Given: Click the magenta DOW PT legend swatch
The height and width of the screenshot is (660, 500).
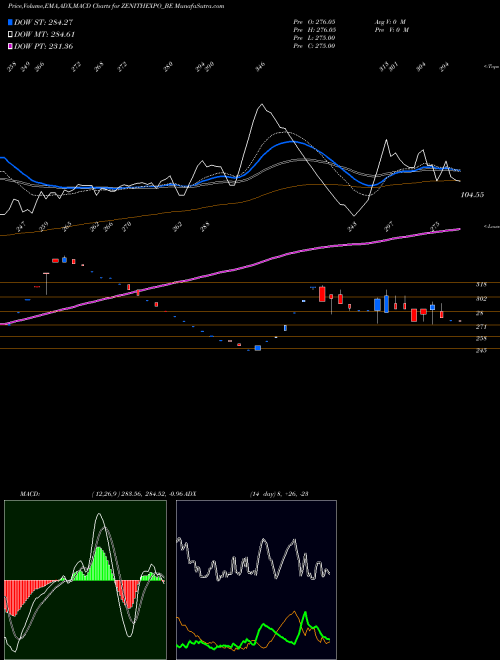Looking at the screenshot, I should point(10,46).
